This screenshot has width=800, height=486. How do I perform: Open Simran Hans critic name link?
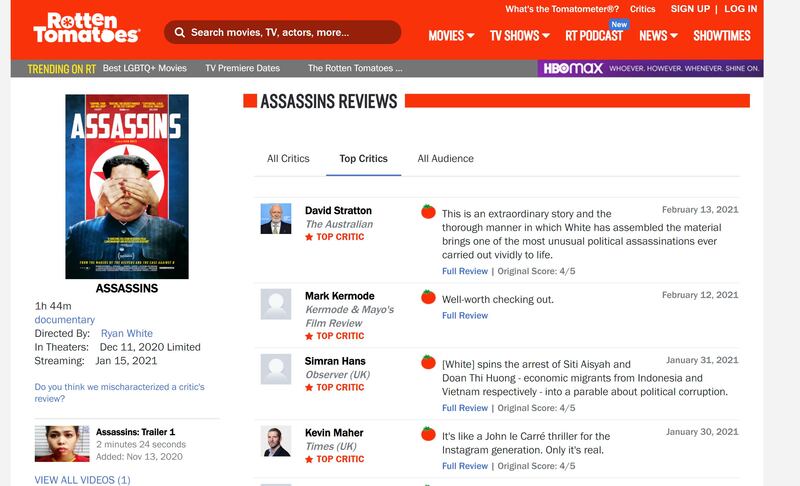click(335, 362)
